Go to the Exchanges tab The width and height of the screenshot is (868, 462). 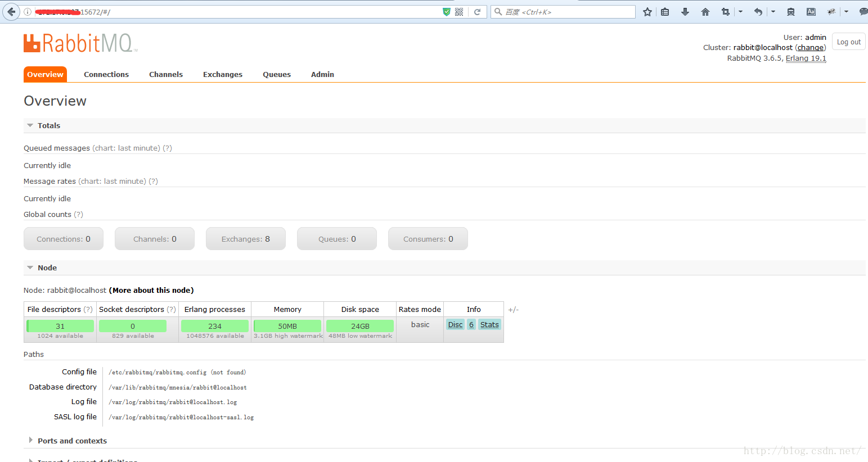tap(223, 74)
